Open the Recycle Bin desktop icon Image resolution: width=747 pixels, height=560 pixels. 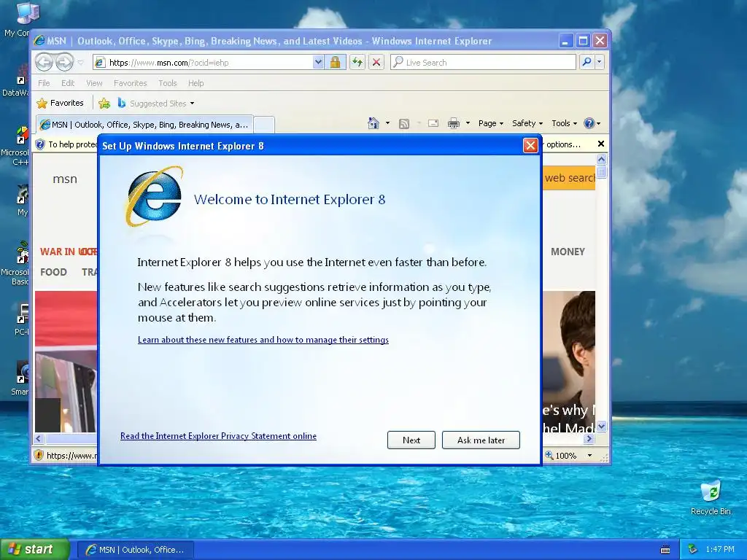[x=711, y=497]
